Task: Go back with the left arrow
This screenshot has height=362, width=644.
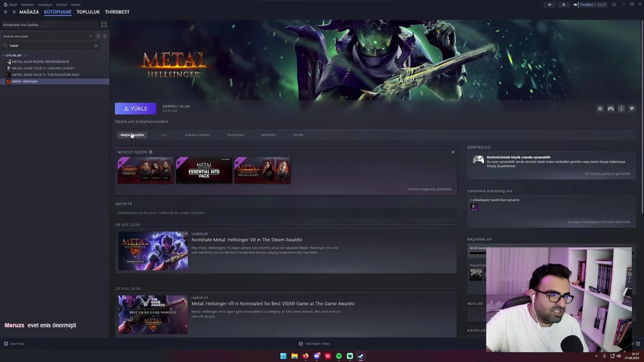Action: click(6, 12)
